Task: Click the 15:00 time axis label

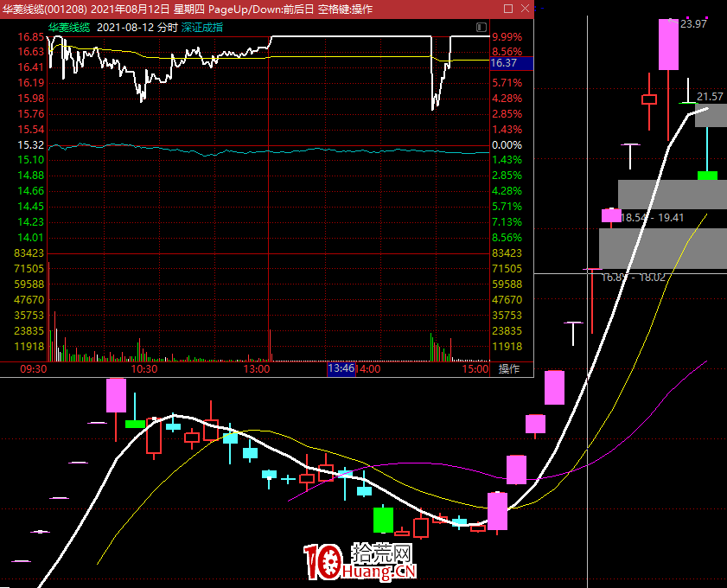Action: coord(475,369)
